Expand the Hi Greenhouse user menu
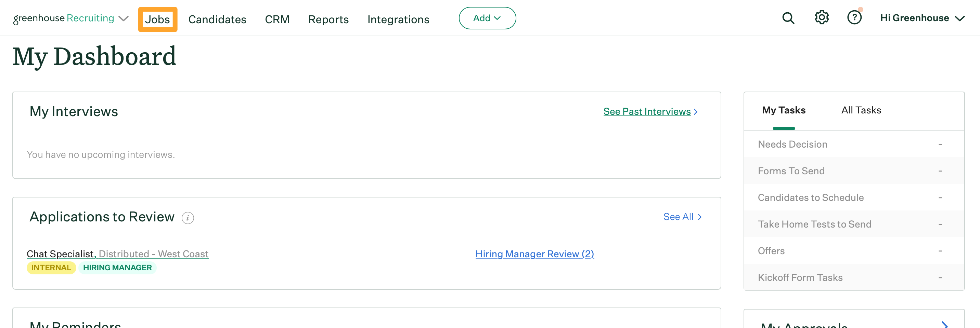Screen dimensions: 980x328 tap(922, 18)
